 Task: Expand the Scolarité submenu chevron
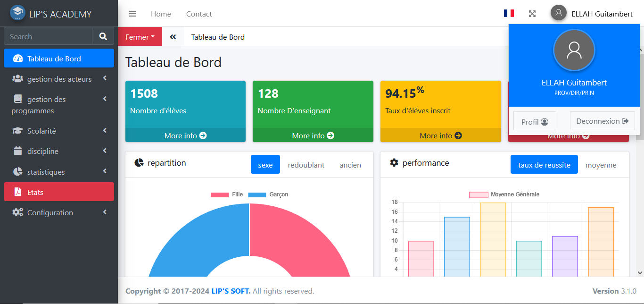pyautogui.click(x=105, y=130)
